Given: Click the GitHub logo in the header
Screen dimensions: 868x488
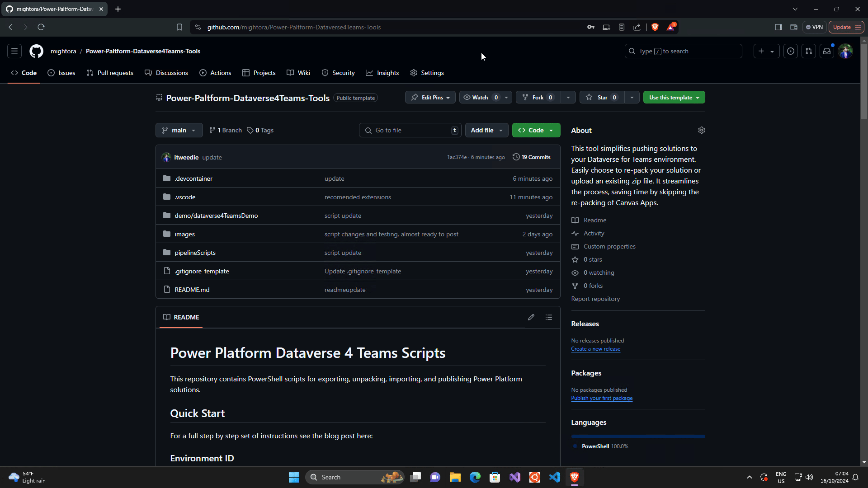Looking at the screenshot, I should (36, 51).
